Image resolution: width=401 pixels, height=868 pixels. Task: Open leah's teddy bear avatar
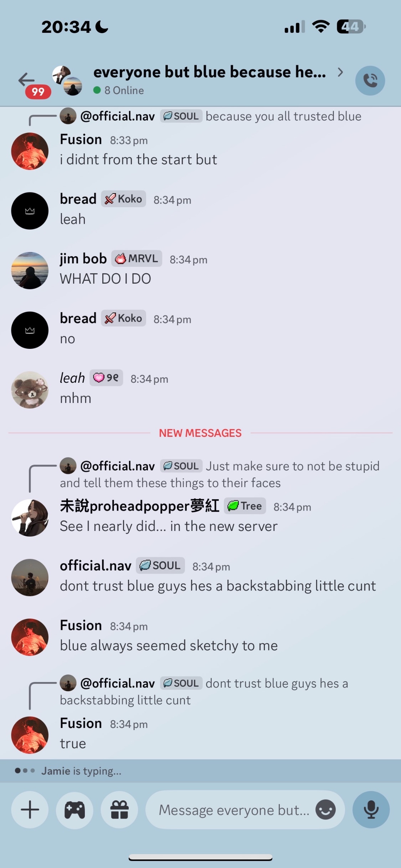pyautogui.click(x=30, y=390)
